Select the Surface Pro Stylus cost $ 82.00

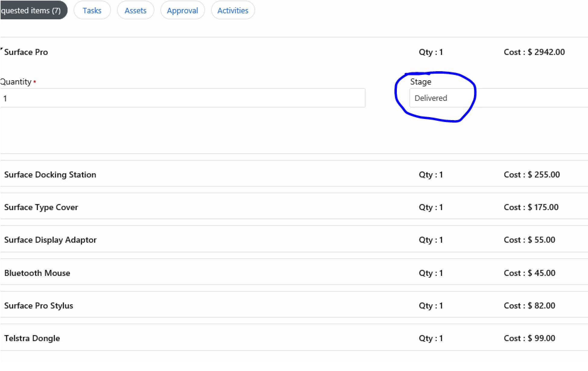[529, 305]
